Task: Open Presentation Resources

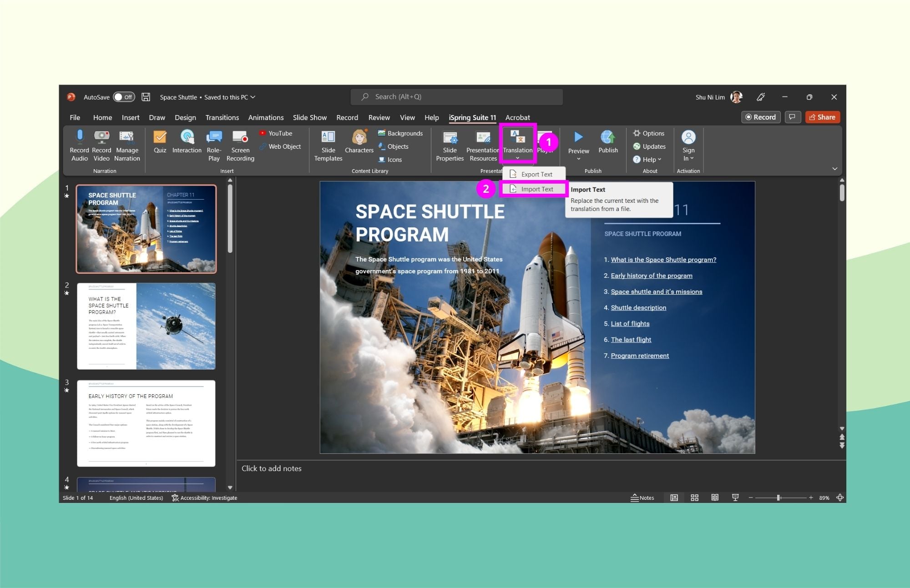Action: point(483,146)
